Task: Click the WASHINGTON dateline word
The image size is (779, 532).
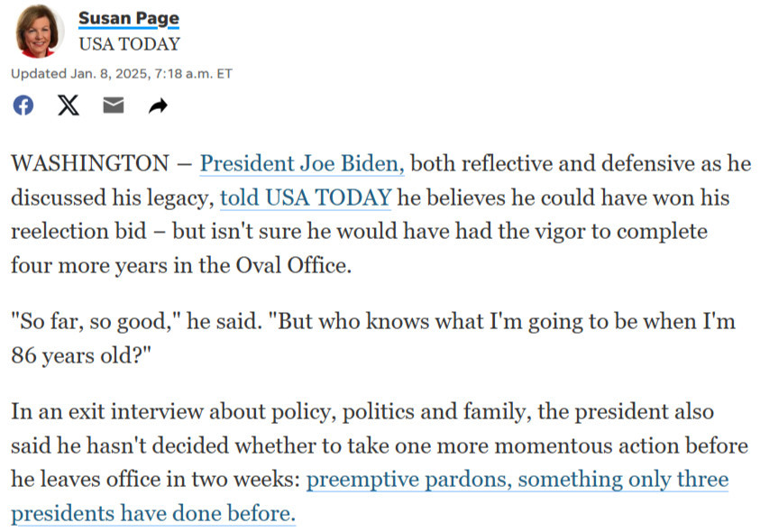Action: pos(90,163)
